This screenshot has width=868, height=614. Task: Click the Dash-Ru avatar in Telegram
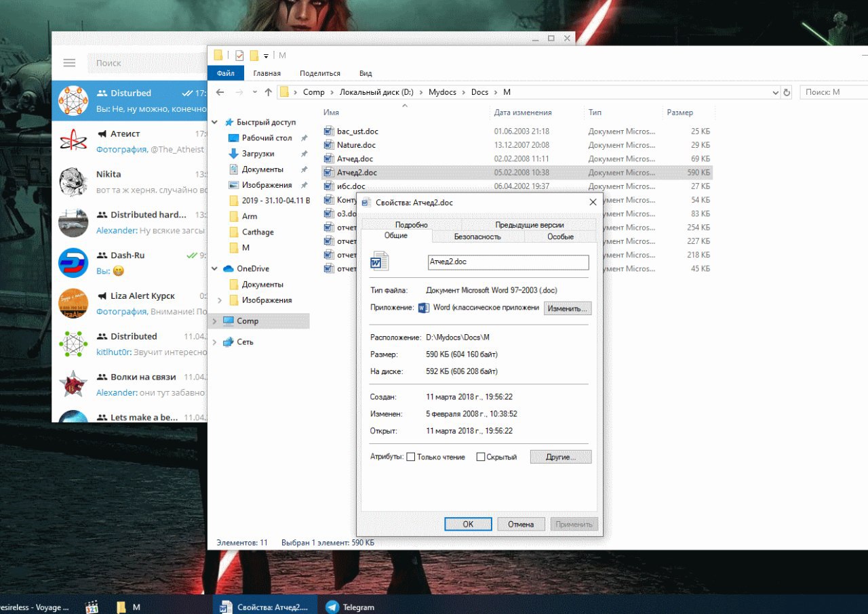73,263
